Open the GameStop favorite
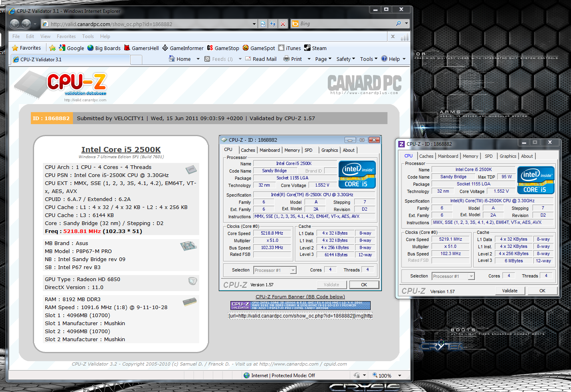Screen dimensions: 571x392 coord(223,48)
